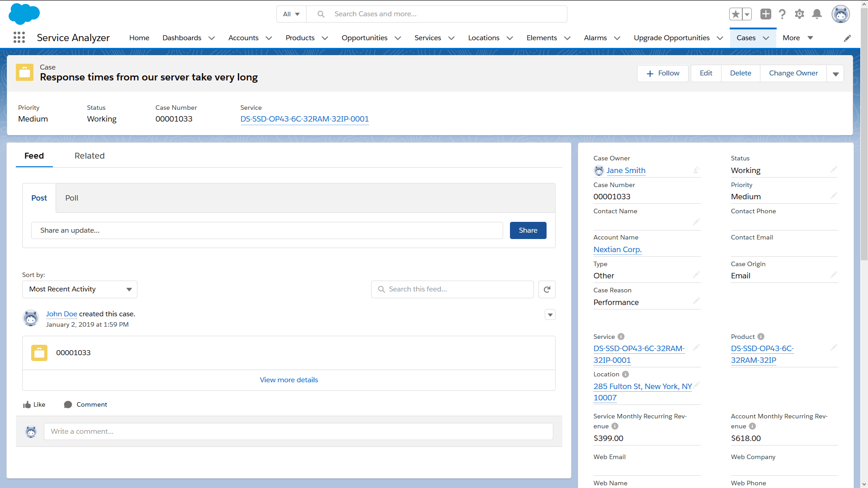Open Nextian Corp. account link
Viewport: 868px width, 488px height.
[617, 249]
